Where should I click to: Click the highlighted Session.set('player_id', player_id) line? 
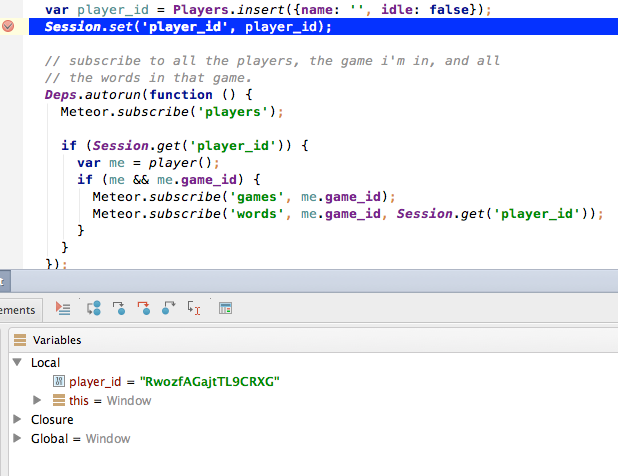point(188,27)
